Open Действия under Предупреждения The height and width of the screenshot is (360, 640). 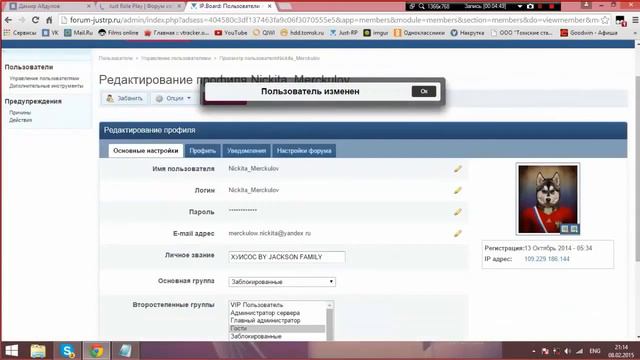coord(20,120)
